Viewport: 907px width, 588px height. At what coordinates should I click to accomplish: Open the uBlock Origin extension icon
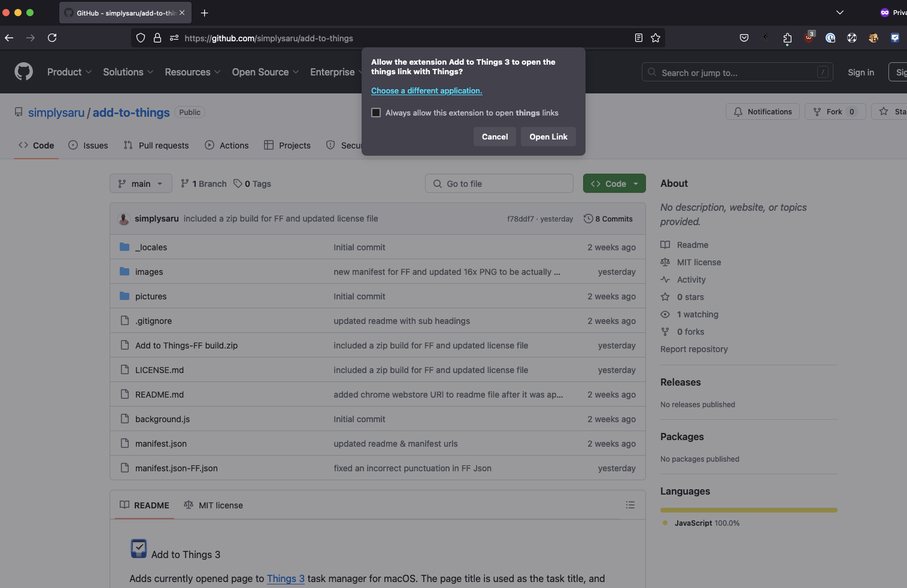pos(809,37)
